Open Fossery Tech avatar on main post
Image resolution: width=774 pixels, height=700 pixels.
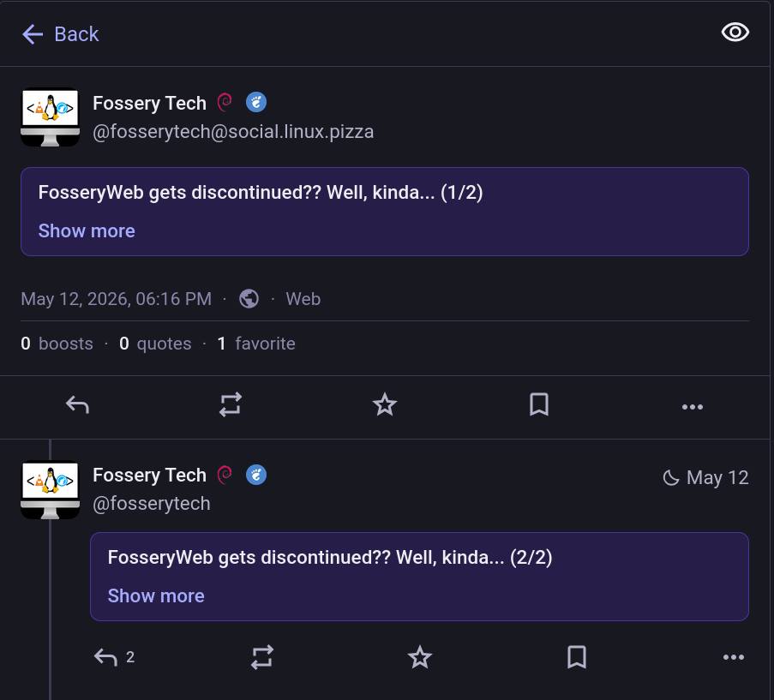[50, 117]
